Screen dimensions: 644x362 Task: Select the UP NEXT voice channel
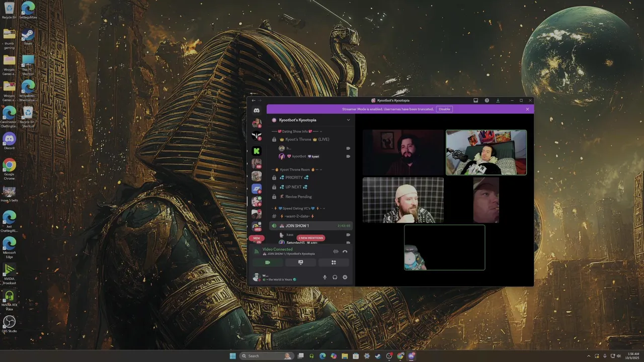tap(311, 187)
